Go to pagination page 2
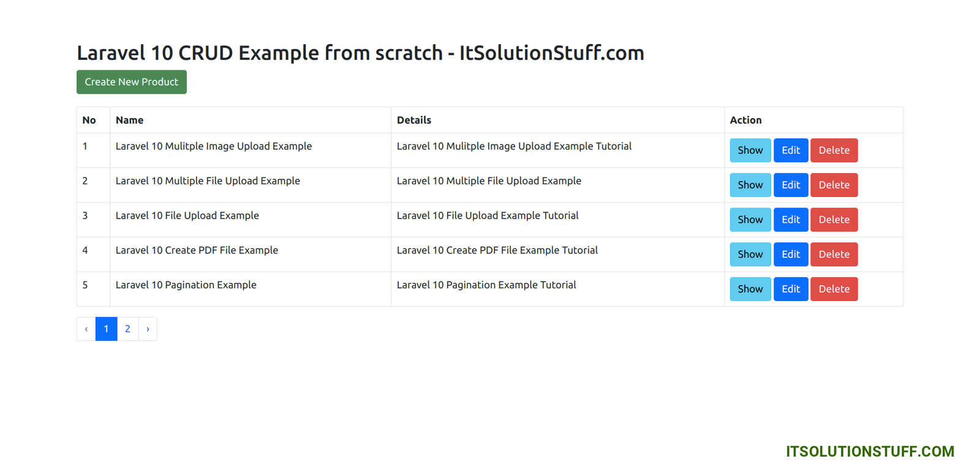This screenshot has height=467, width=980. pyautogui.click(x=127, y=329)
